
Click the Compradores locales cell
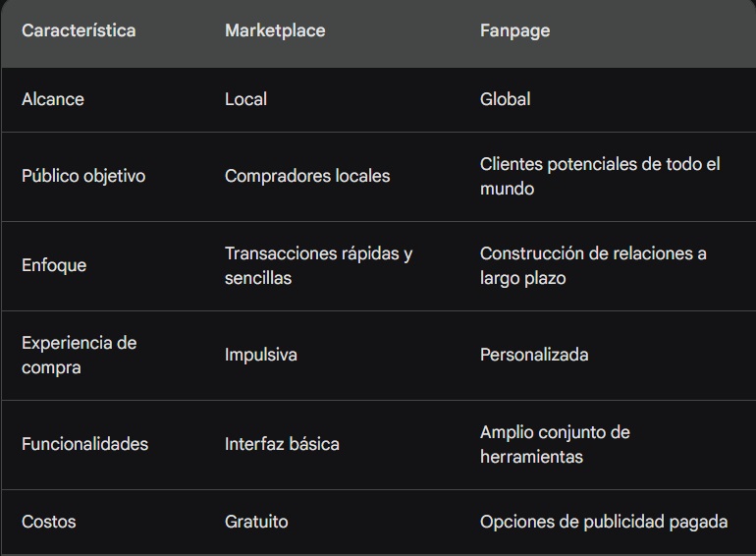coord(307,176)
